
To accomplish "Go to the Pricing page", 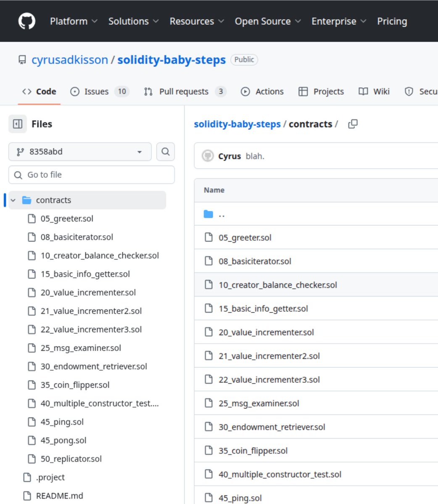I will coord(392,21).
